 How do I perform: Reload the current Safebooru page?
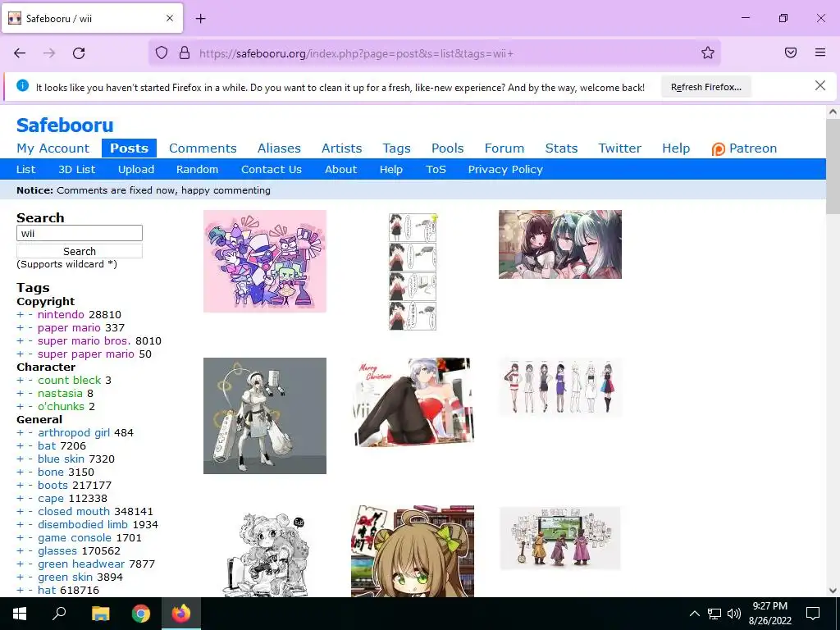[79, 53]
